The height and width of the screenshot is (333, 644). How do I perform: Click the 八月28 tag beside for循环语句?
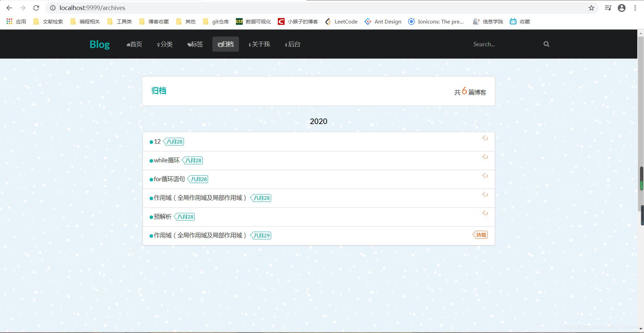pyautogui.click(x=198, y=179)
